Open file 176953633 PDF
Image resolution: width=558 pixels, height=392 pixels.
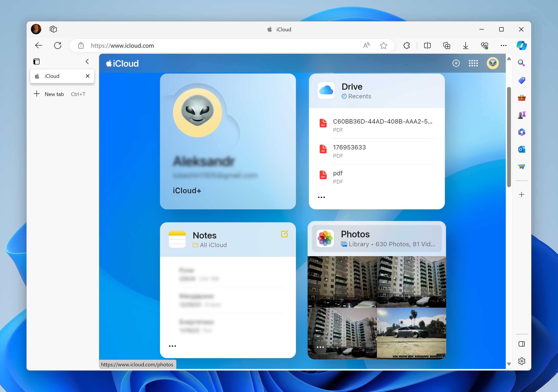tap(376, 151)
